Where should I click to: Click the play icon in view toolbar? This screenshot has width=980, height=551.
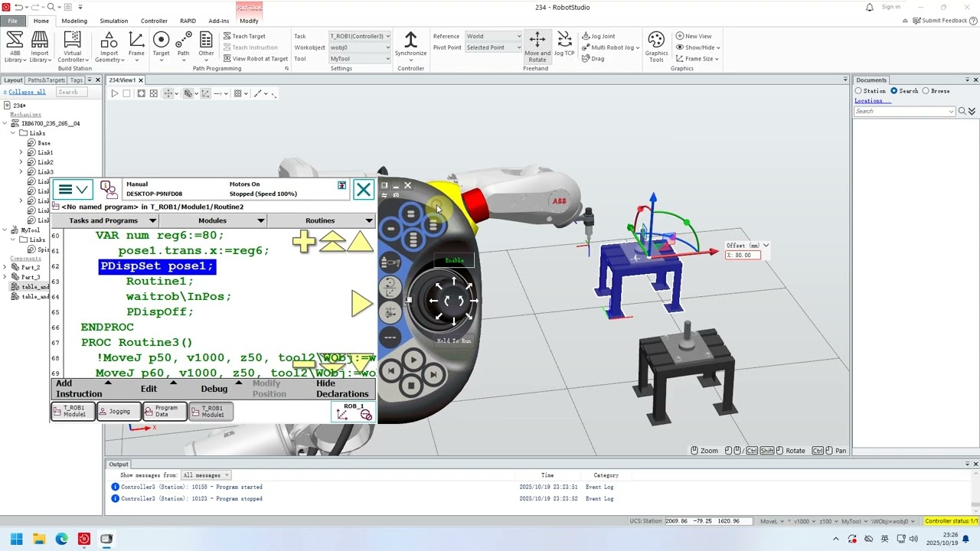(114, 93)
